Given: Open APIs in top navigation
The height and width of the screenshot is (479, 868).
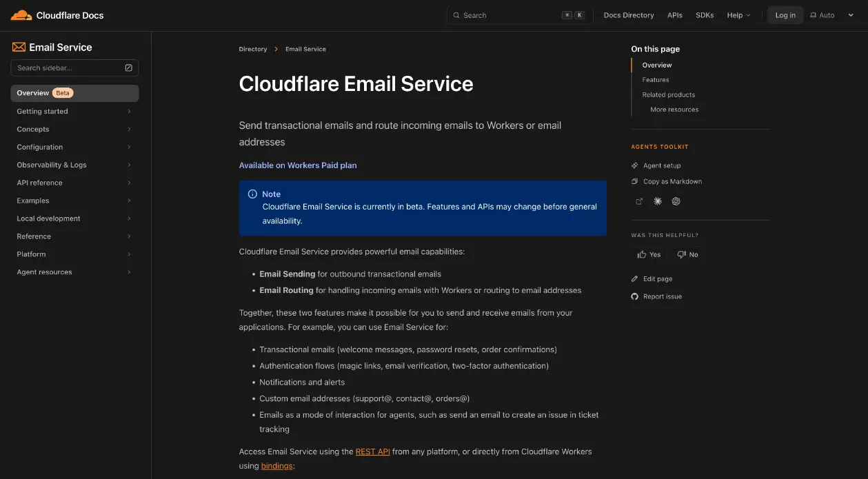Looking at the screenshot, I should coord(675,15).
